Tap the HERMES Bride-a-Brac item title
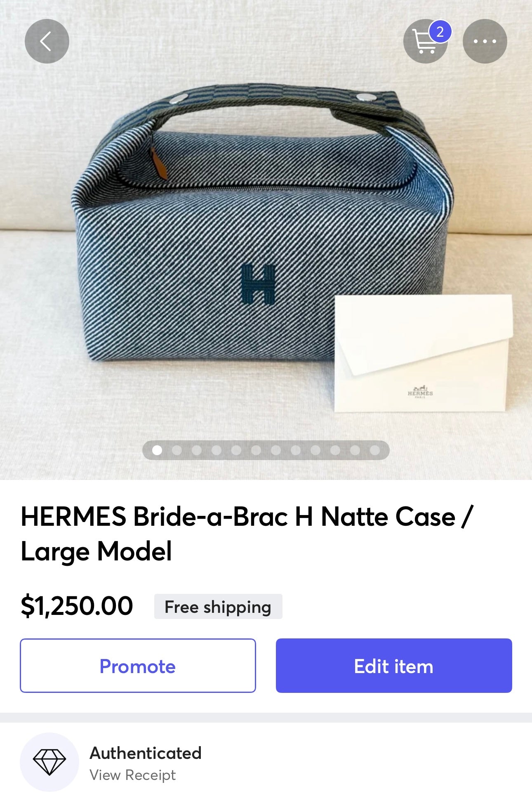 pos(247,534)
